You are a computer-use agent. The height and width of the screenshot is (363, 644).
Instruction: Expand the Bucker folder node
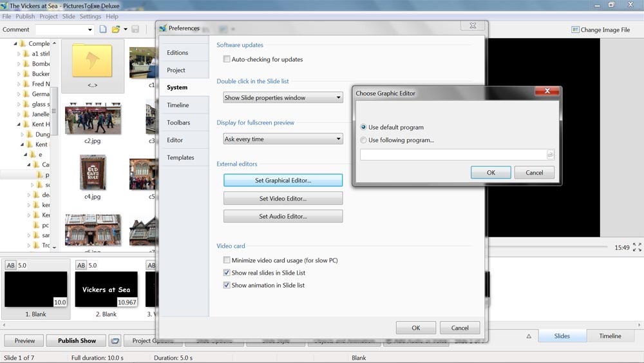coord(19,74)
